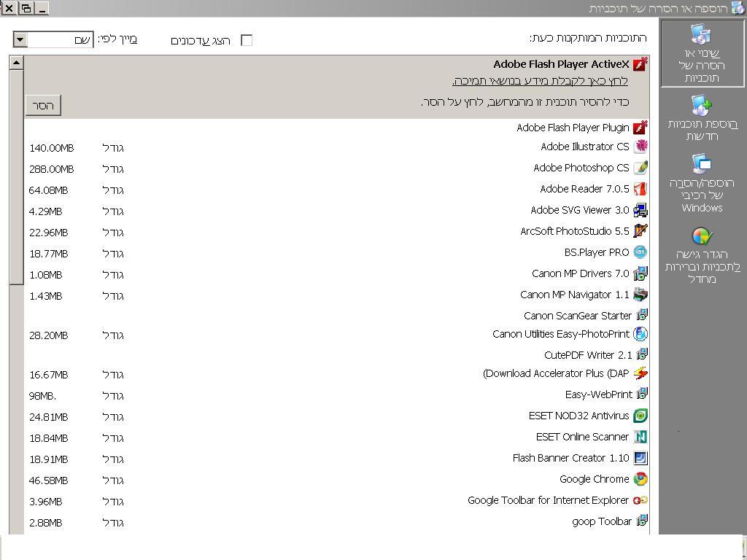This screenshot has height=560, width=747.
Task: Select the Google Toolbar for Internet Explorer entry
Action: coord(548,500)
